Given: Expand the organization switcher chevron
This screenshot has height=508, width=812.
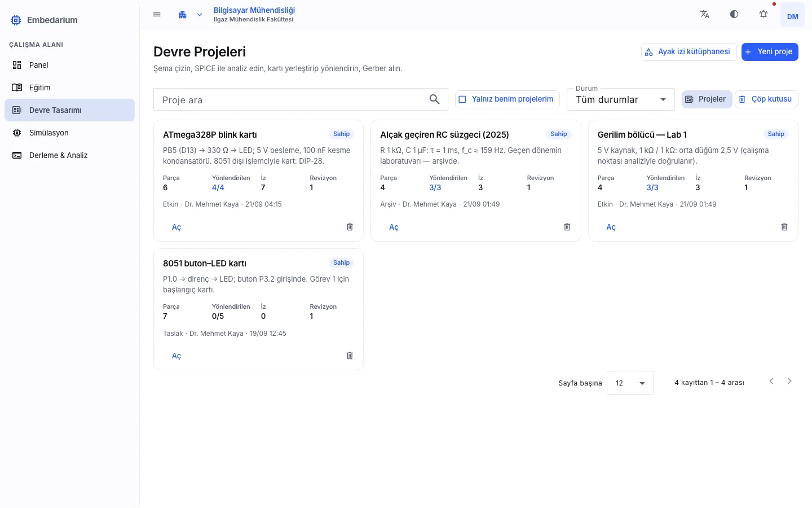Looking at the screenshot, I should (200, 15).
